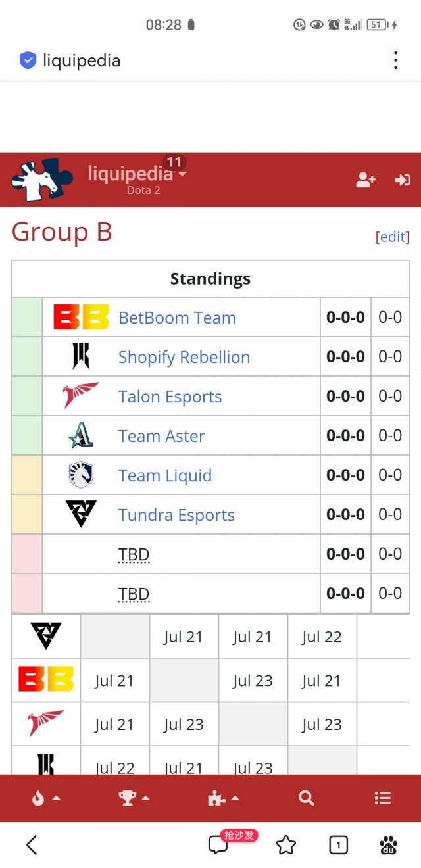This screenshot has height=868, width=421.
Task: Expand the liquipedia Dota 2 wiki dropdown
Action: click(137, 175)
